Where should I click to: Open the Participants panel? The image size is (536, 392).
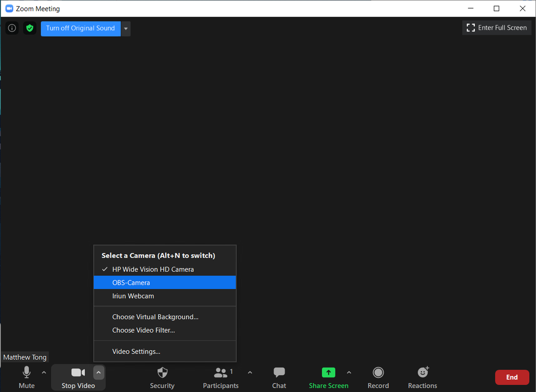point(221,377)
